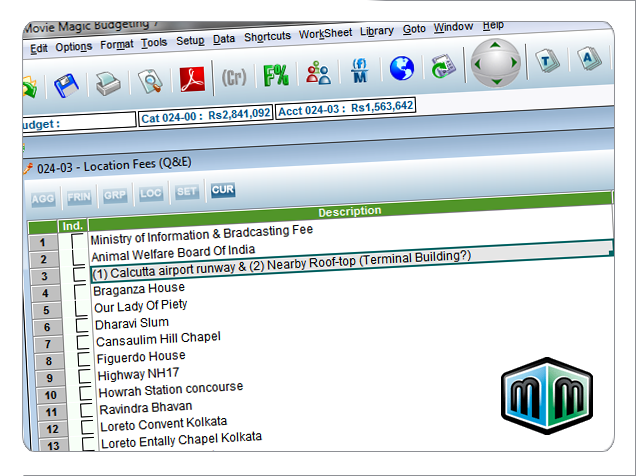Select the Highway NH17 description cell
This screenshot has width=636, height=476.
click(138, 374)
